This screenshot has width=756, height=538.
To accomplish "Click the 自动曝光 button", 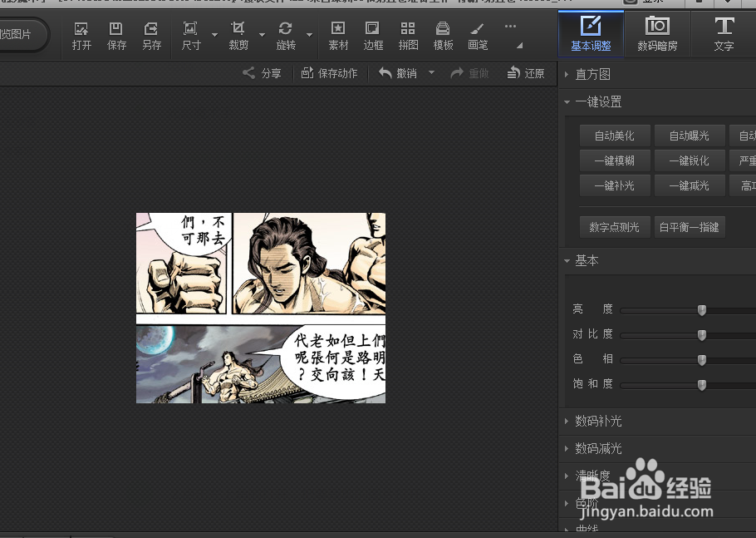I will pyautogui.click(x=690, y=136).
